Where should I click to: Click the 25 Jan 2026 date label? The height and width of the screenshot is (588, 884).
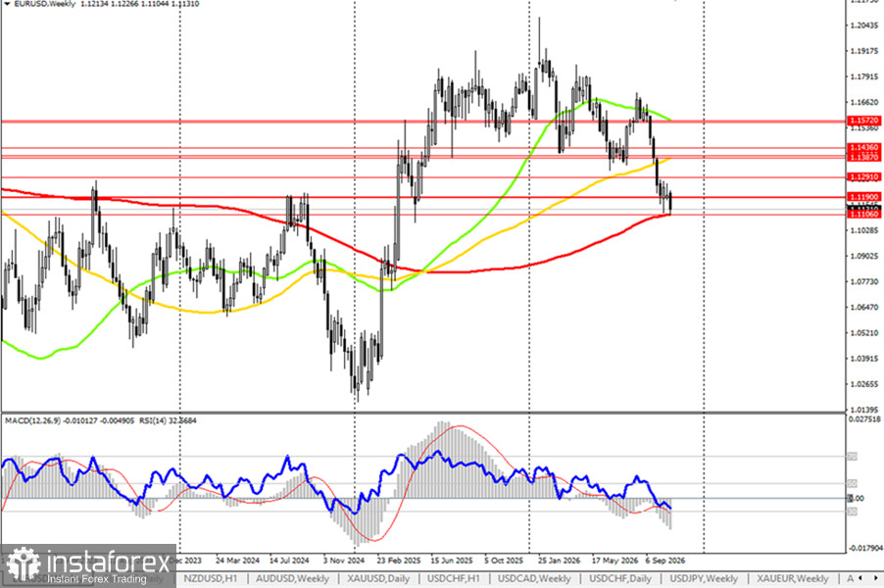point(559,561)
